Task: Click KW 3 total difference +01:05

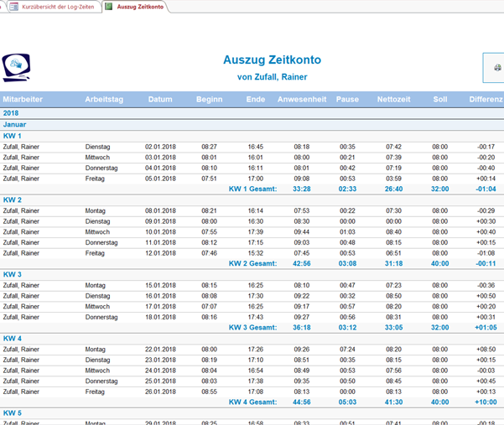Action: pyautogui.click(x=486, y=328)
